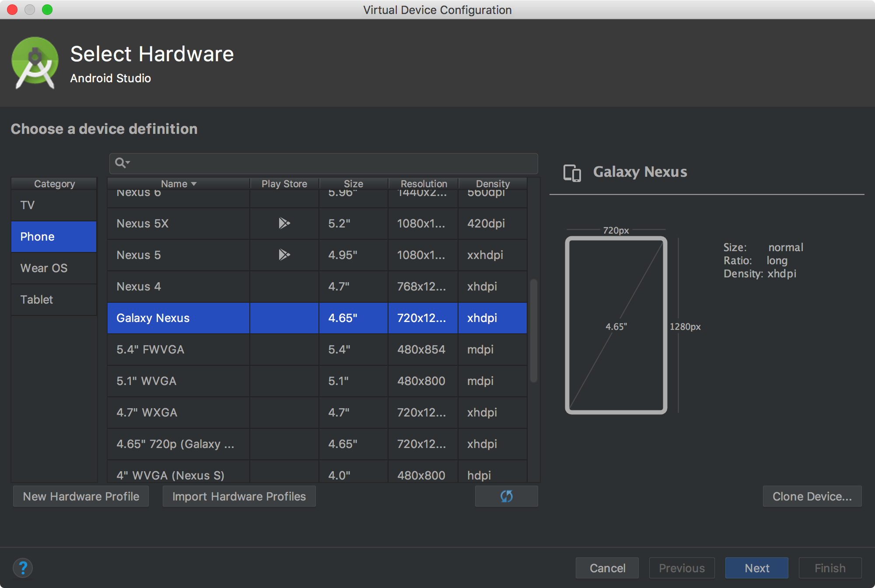The height and width of the screenshot is (588, 875).
Task: Select the Galaxy Nexus device row
Action: (317, 318)
